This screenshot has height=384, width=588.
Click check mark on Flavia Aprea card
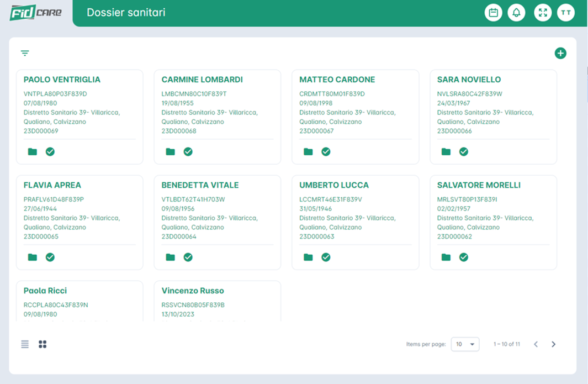(50, 257)
